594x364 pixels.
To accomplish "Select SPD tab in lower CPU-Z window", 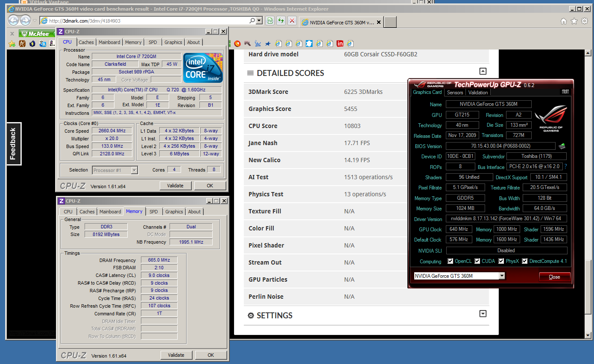I will click(x=154, y=212).
